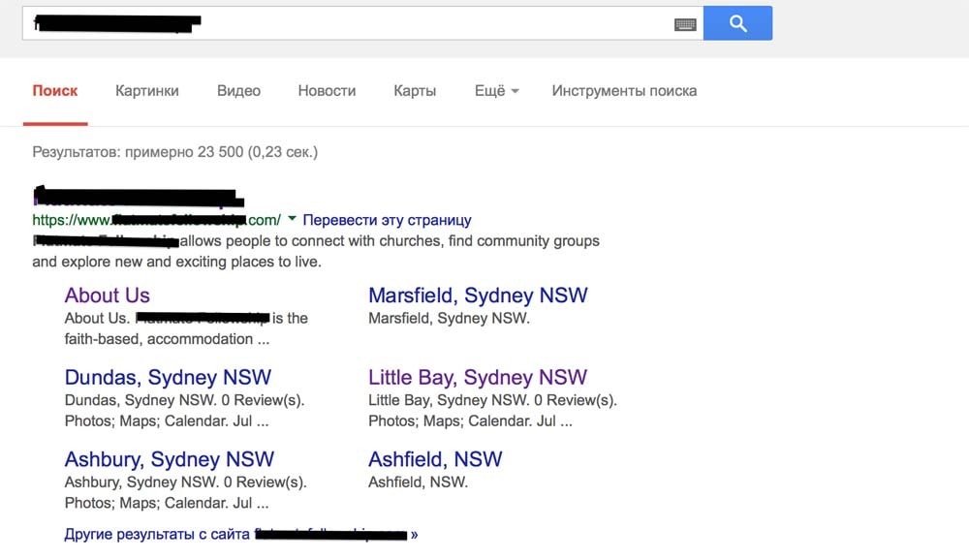This screenshot has height=560, width=969.
Task: Go to the Карты tab
Action: [x=415, y=91]
